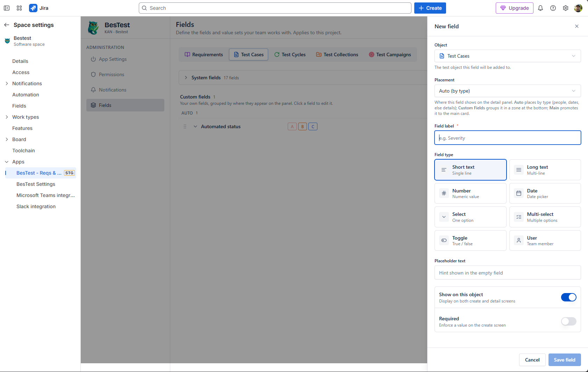
Task: Select Number field type
Action: (x=471, y=194)
